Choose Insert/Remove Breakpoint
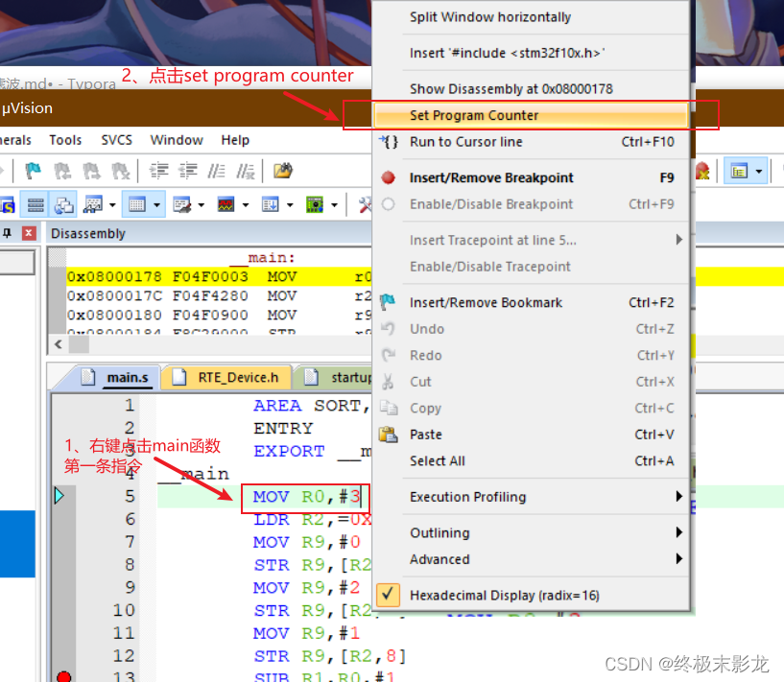Viewport: 784px width, 682px height. pyautogui.click(x=531, y=177)
